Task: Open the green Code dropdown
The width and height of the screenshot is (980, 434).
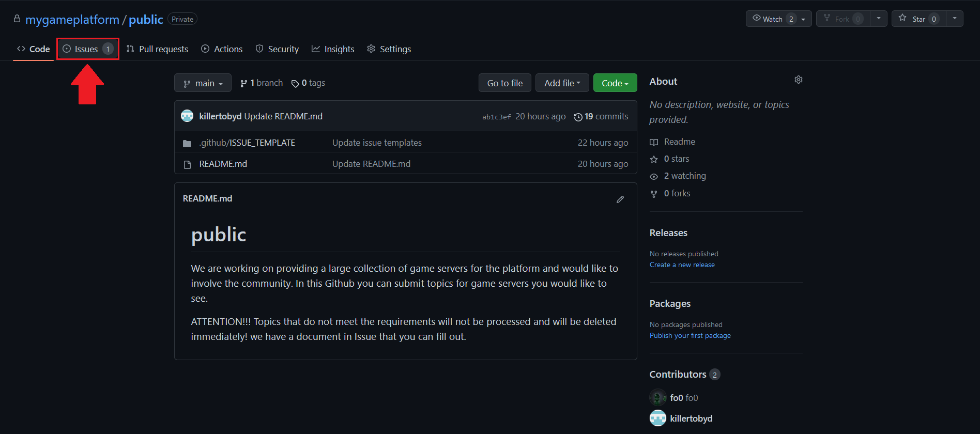Action: point(615,83)
